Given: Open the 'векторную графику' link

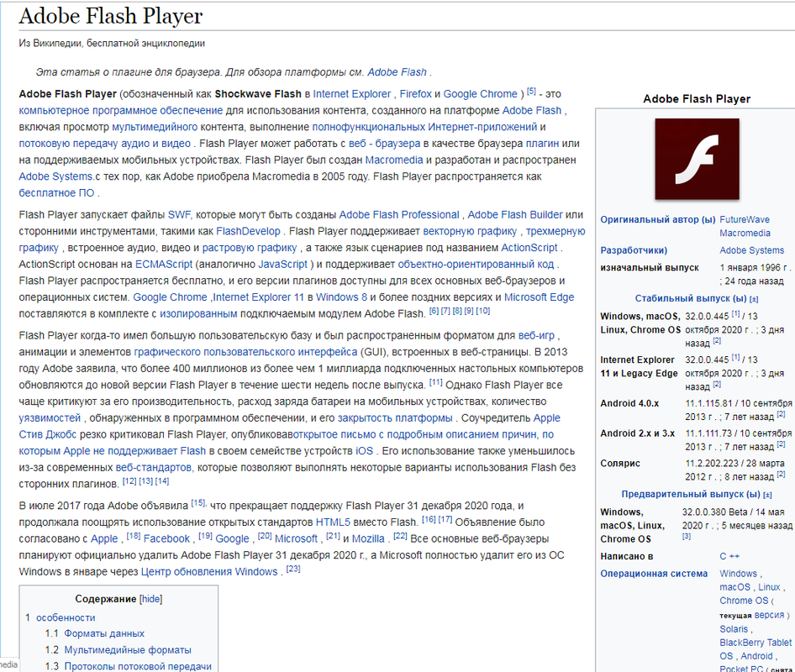Looking at the screenshot, I should [470, 232].
